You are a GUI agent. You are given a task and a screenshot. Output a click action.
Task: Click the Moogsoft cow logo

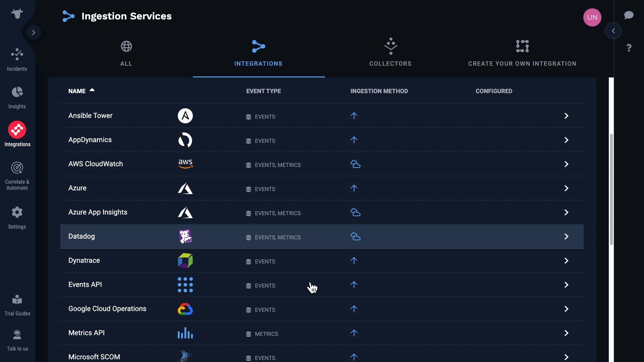(x=17, y=13)
